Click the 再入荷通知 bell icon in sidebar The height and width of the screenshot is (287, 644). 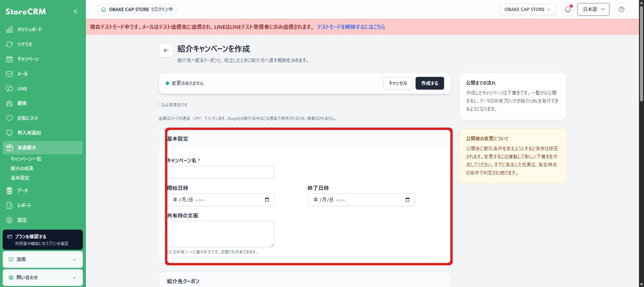9,133
